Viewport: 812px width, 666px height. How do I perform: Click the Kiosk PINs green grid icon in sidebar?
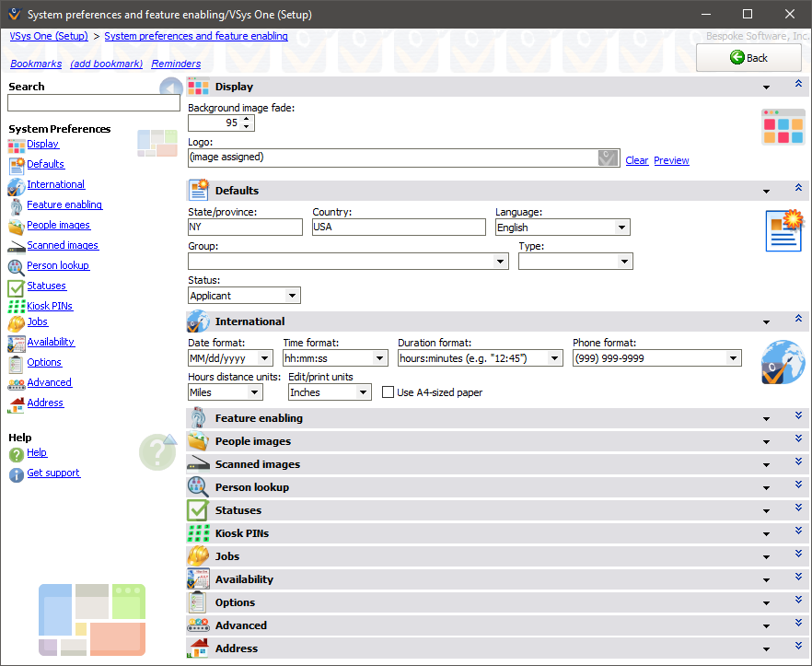17,306
